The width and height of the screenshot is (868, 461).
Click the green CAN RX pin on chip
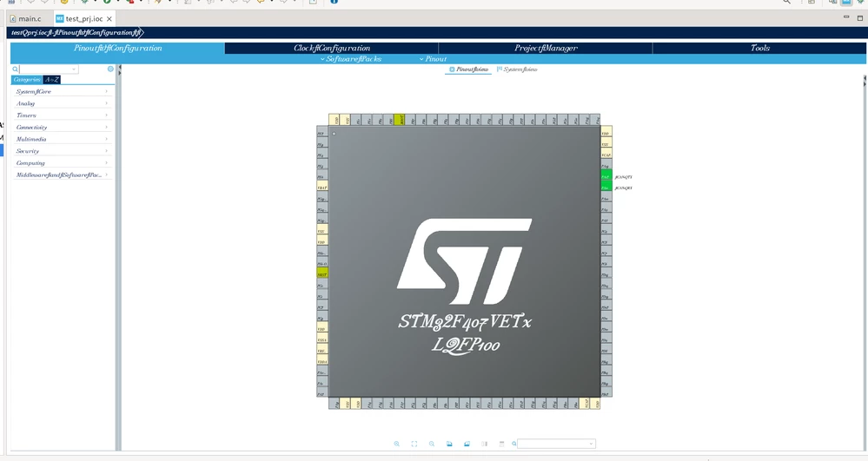606,188
